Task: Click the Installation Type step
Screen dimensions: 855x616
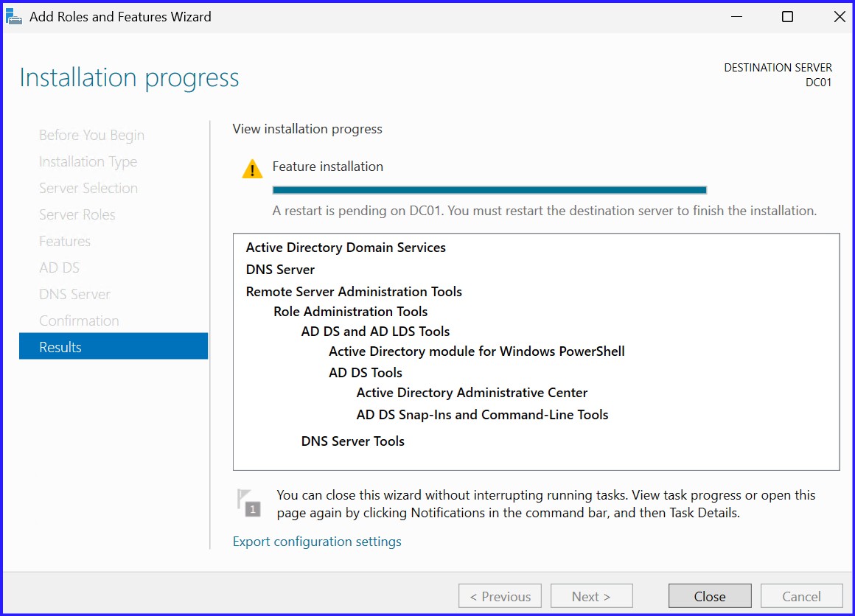Action: click(88, 161)
